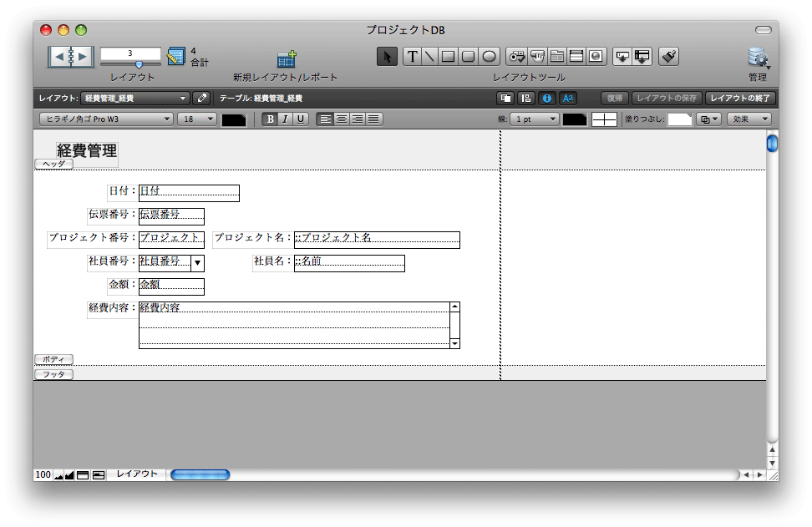Select the Tab Control tool
The height and width of the screenshot is (527, 812).
557,57
